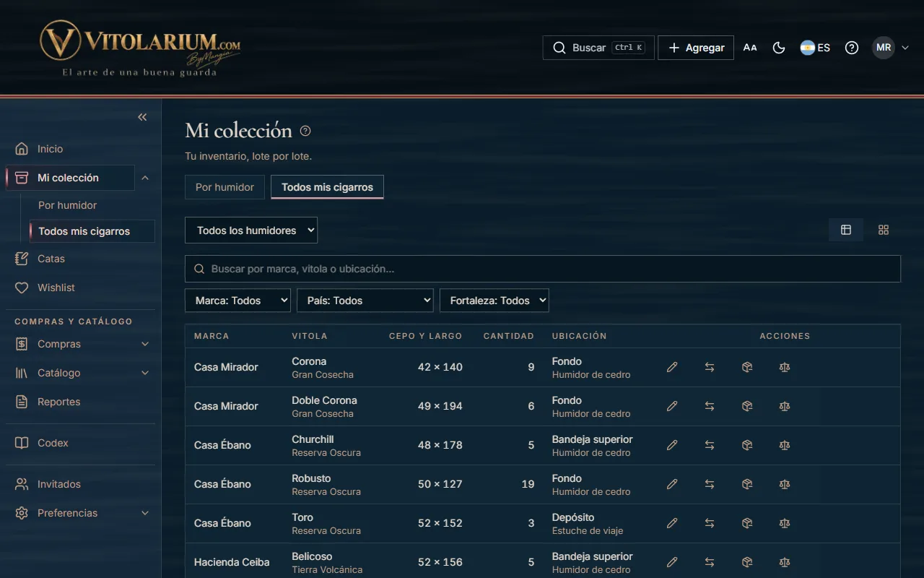Screen dimensions: 924x578
Task: Expand the Compras sidebar section
Action: [145, 344]
